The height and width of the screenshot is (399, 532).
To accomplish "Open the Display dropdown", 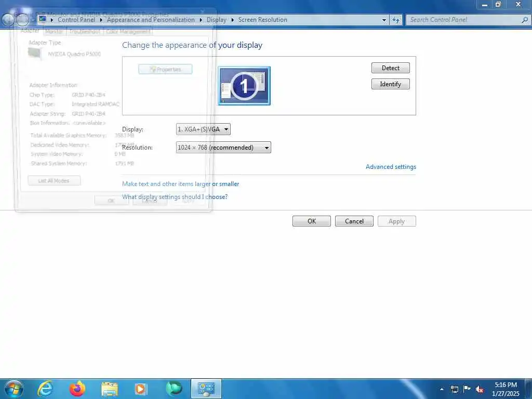I will (x=203, y=129).
